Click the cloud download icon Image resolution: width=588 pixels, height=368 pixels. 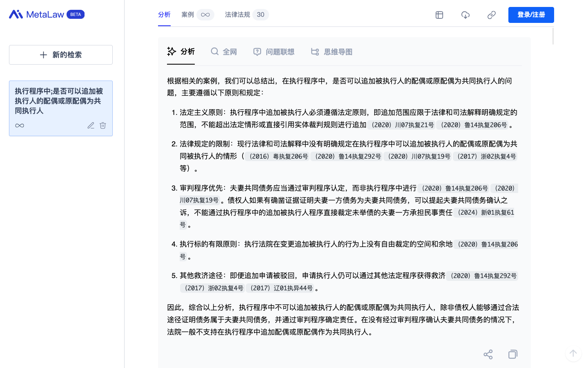[x=465, y=15]
